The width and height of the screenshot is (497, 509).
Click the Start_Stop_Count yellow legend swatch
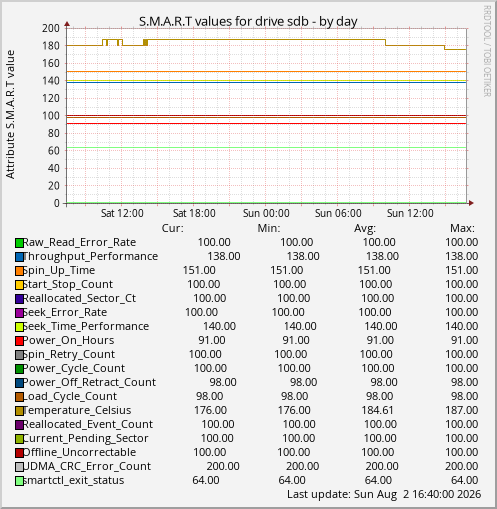(19, 285)
